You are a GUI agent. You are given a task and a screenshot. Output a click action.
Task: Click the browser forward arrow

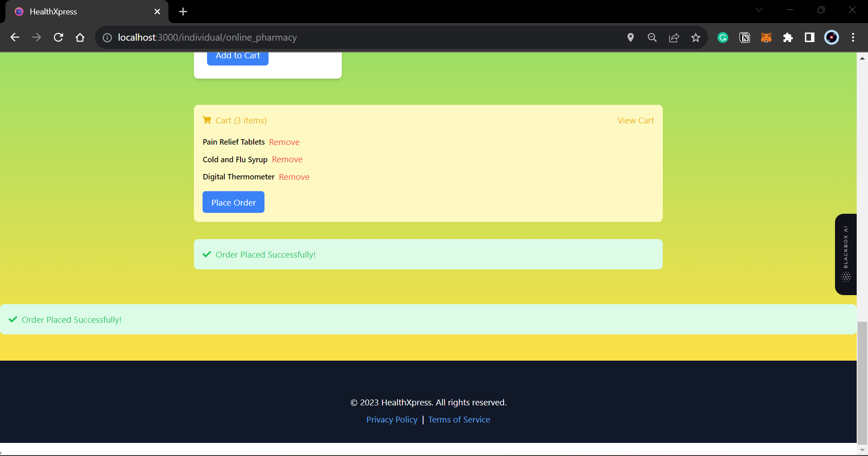(x=37, y=38)
